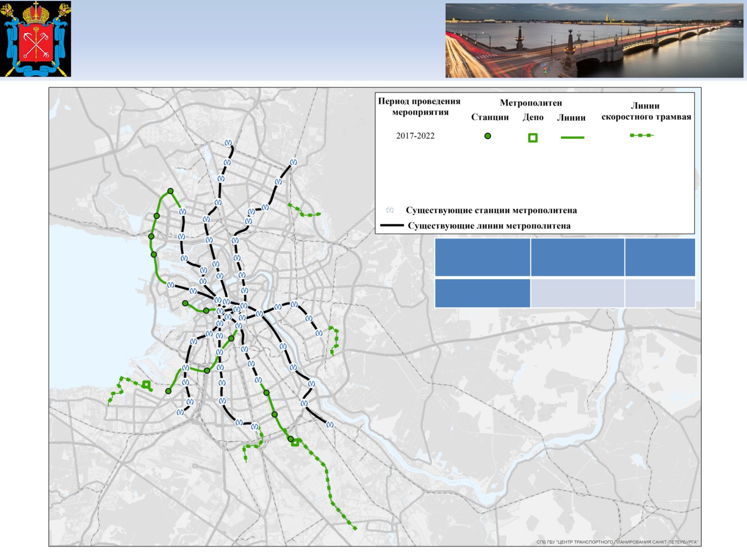The image size is (747, 560).
Task: Select the 'Депо' column label
Action: coord(533,117)
